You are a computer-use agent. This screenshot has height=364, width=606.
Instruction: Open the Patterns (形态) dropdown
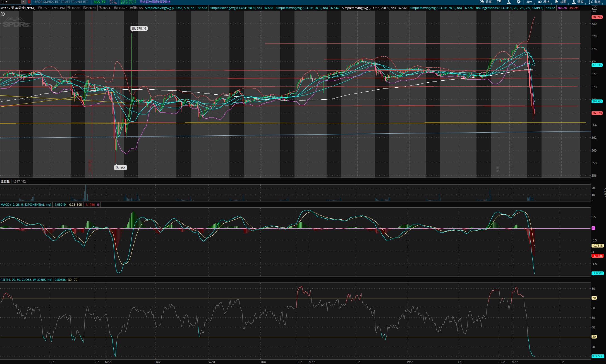point(595,2)
